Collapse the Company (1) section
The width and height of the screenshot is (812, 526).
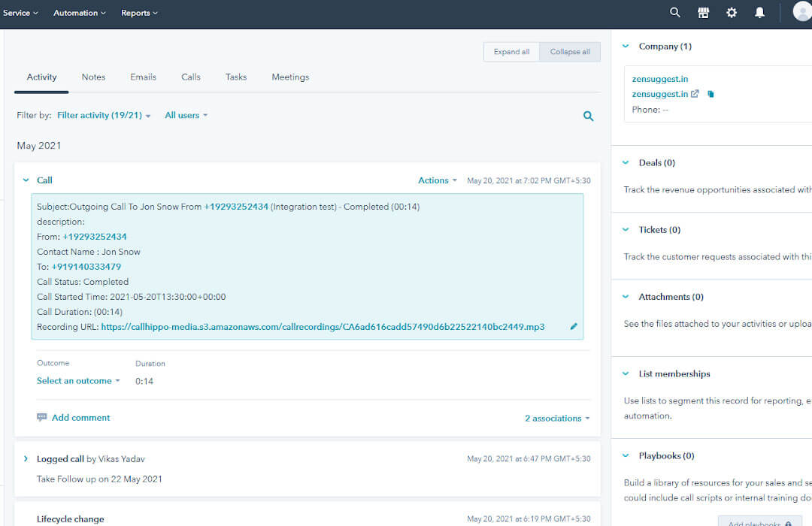pos(626,46)
